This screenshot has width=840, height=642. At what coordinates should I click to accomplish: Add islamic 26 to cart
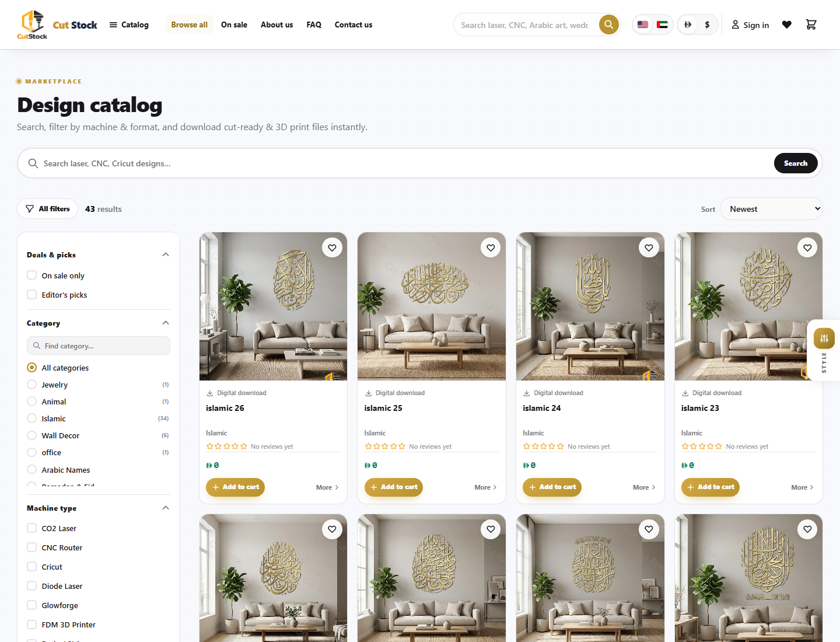235,487
